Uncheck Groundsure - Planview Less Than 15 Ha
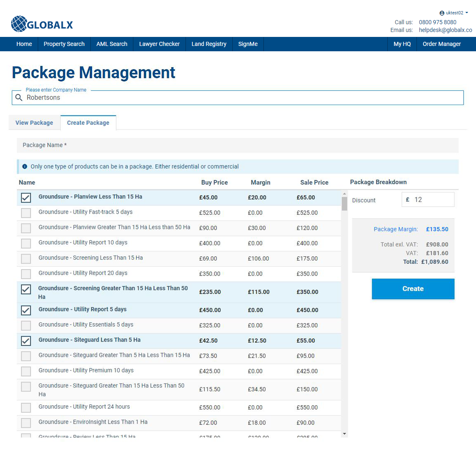The height and width of the screenshot is (461, 476). click(25, 198)
